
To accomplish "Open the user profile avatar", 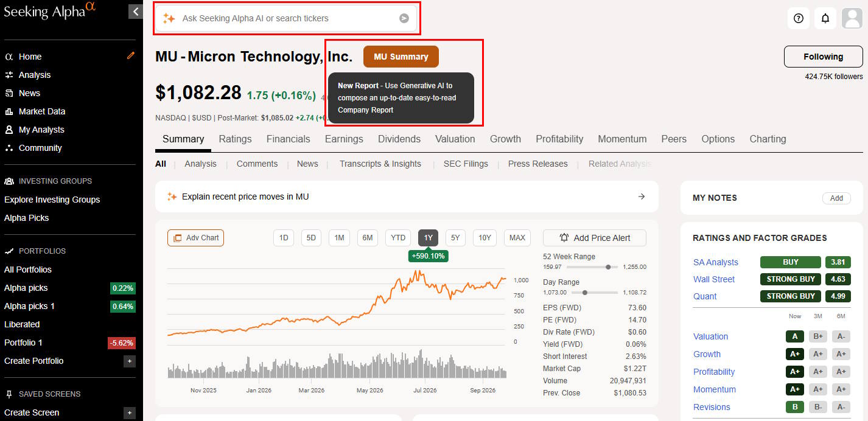I will tap(852, 18).
